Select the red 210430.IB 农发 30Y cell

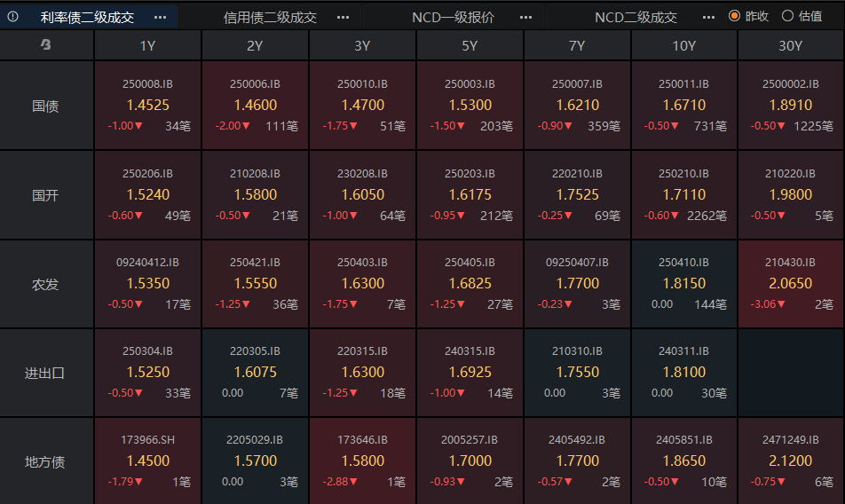pyautogui.click(x=790, y=284)
